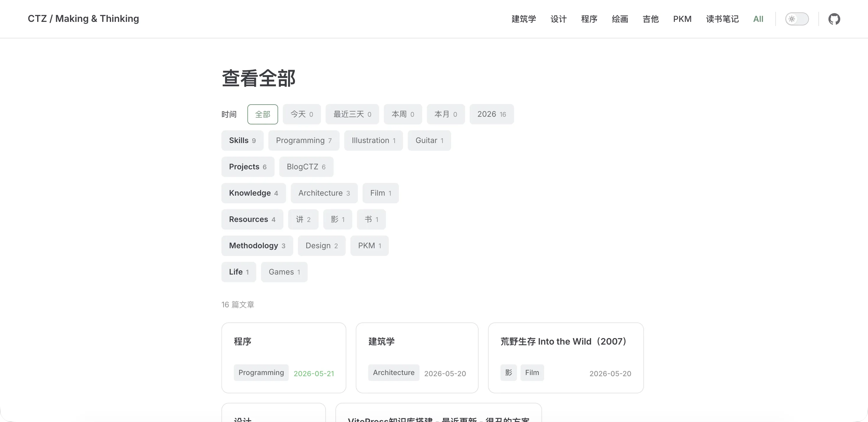The height and width of the screenshot is (422, 868).
Task: Go to CTZ / Making & Thinking home
Action: click(x=83, y=19)
